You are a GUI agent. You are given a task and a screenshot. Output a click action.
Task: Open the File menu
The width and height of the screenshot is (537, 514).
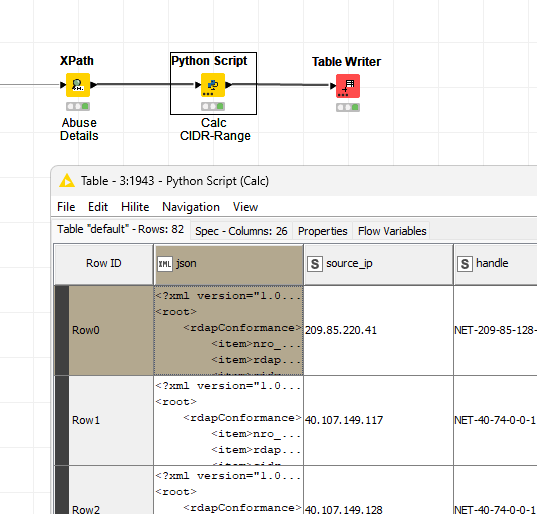point(66,207)
